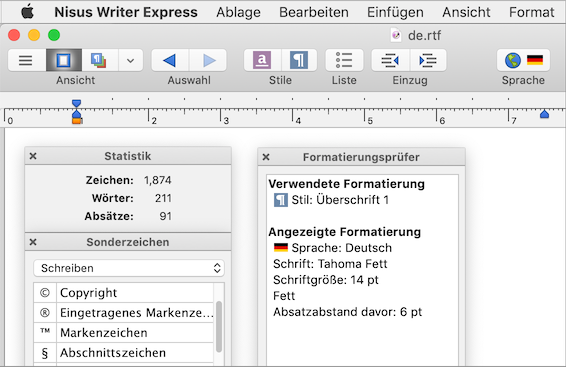Open the Schreiben category dropdown
566x367 pixels.
[x=129, y=268]
